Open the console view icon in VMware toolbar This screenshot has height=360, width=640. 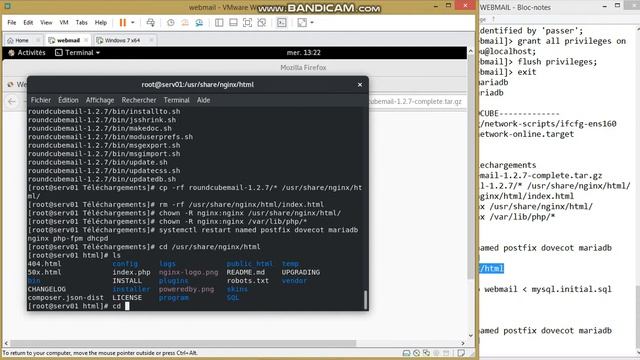(x=282, y=22)
